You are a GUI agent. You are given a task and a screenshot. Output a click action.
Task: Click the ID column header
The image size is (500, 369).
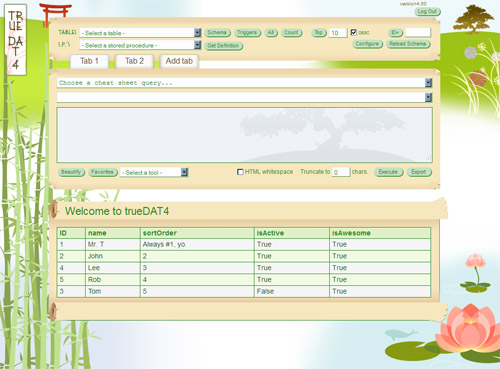click(x=71, y=233)
